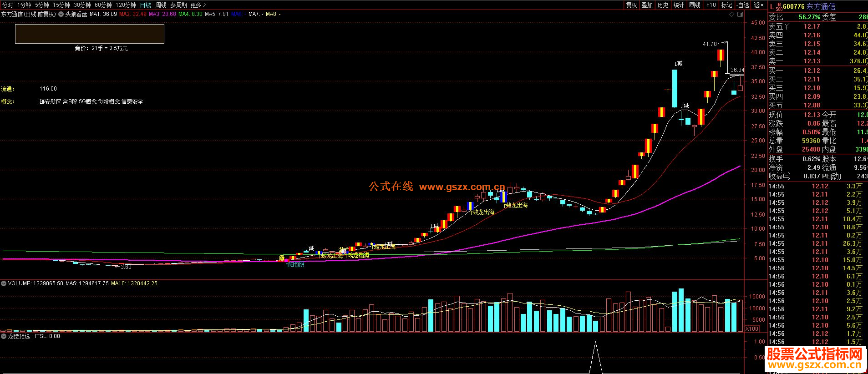Click the 复权 button
This screenshot has height=374, width=868.
tap(631, 5)
